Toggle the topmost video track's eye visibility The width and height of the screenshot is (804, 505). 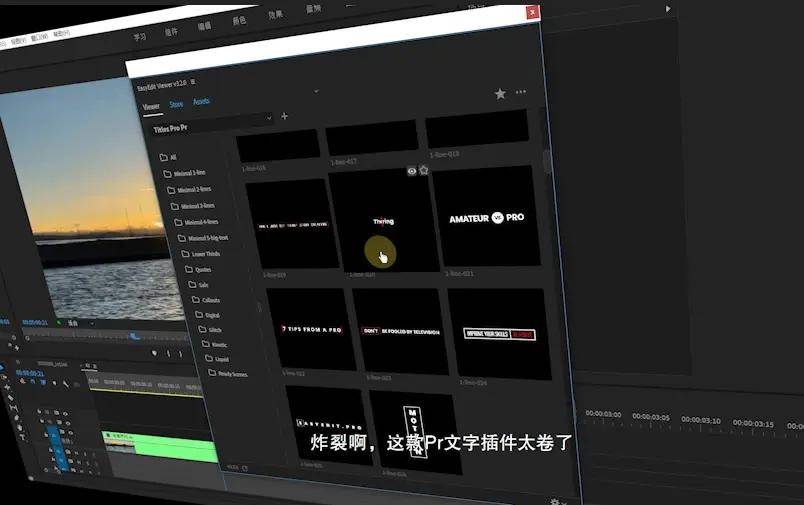point(66,413)
